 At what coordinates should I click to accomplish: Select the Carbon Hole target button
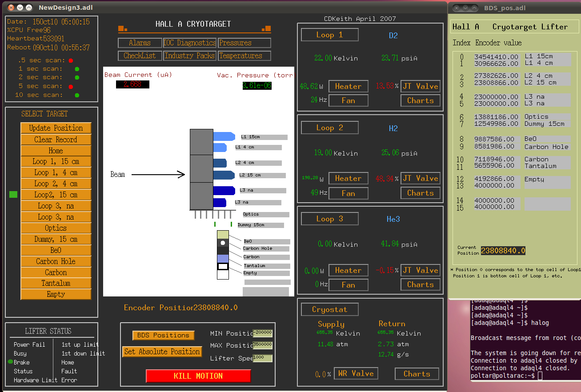click(x=56, y=261)
